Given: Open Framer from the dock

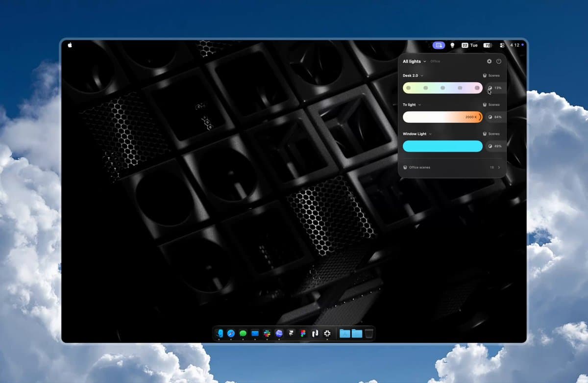Looking at the screenshot, I should pos(291,333).
